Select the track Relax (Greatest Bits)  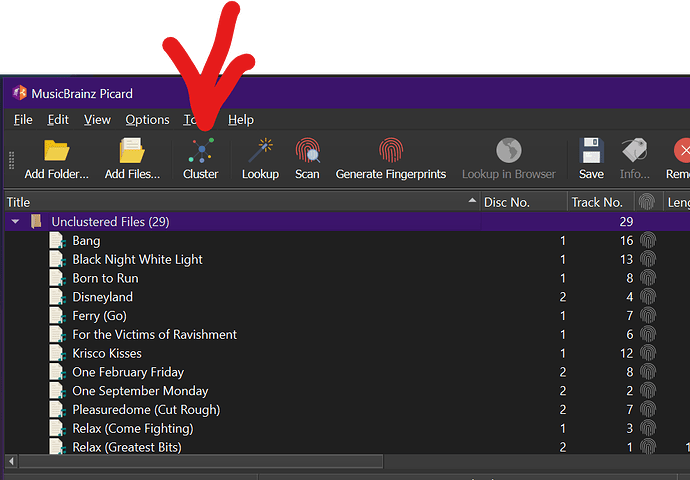click(127, 447)
